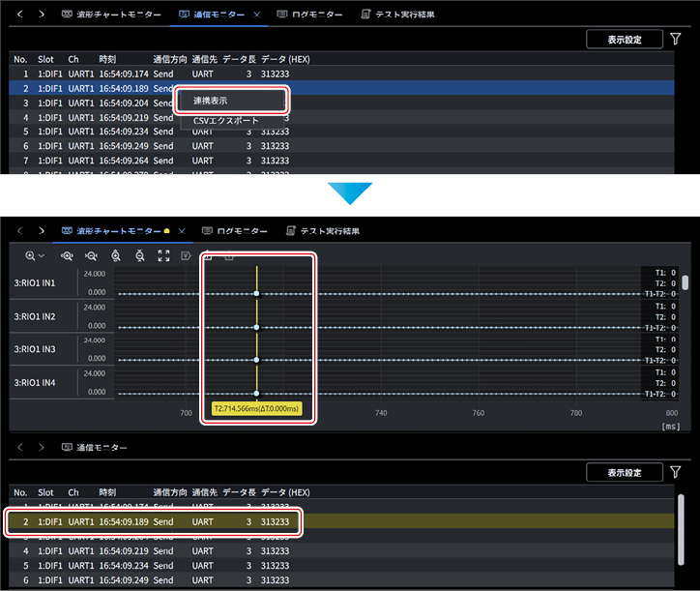Click the horizontal zoom-out icon

click(x=91, y=256)
